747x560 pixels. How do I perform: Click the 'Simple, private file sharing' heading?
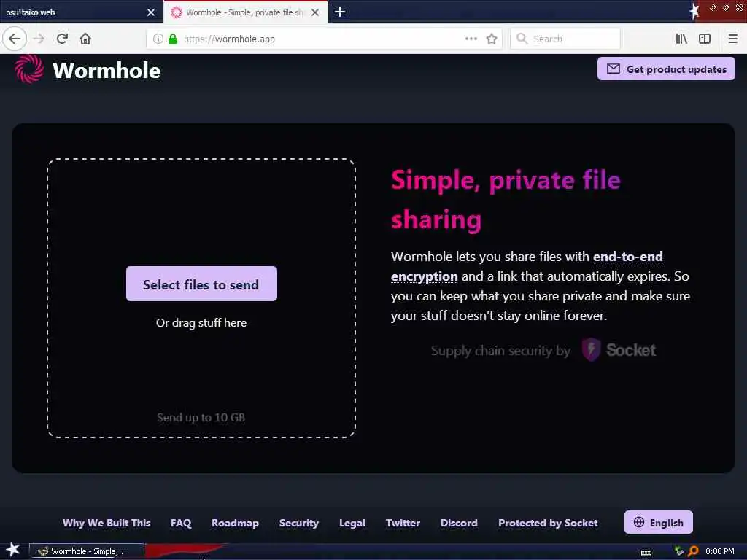tap(506, 200)
